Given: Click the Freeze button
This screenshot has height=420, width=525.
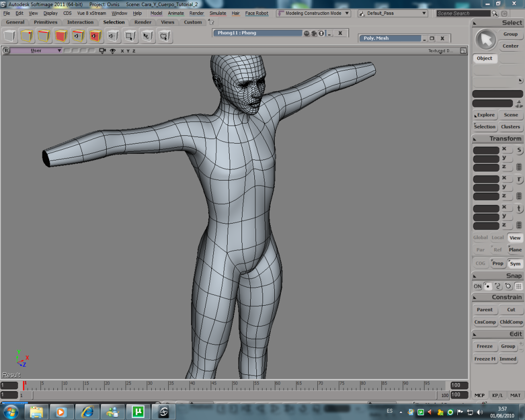Looking at the screenshot, I should click(484, 346).
